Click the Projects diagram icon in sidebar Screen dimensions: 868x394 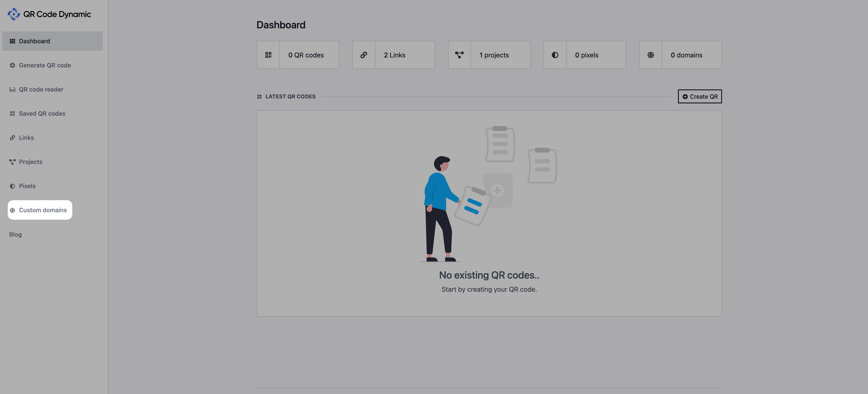[12, 162]
